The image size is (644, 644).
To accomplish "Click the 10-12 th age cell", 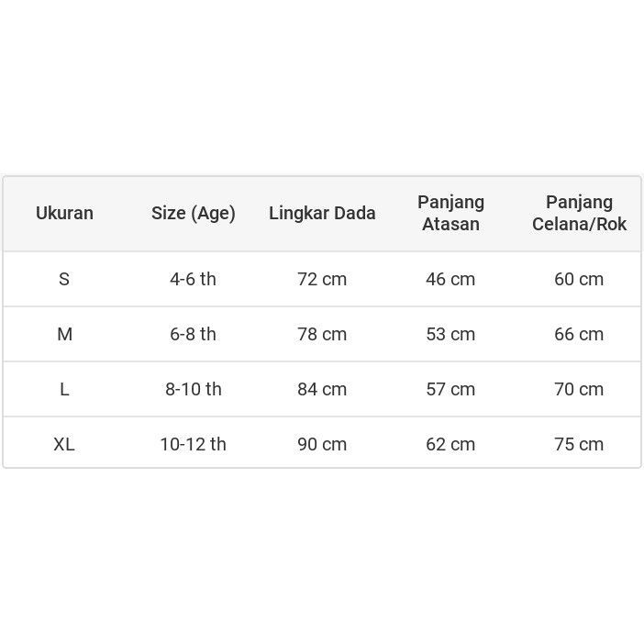I will point(194,444).
